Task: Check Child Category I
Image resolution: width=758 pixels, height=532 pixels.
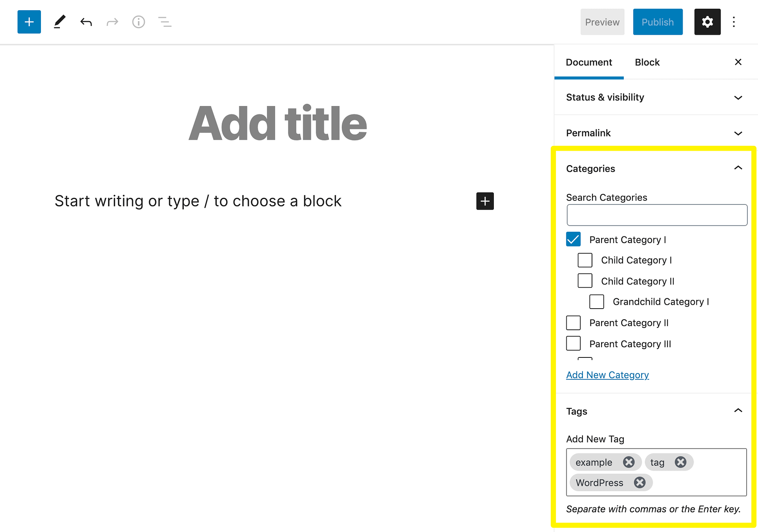Action: tap(585, 260)
